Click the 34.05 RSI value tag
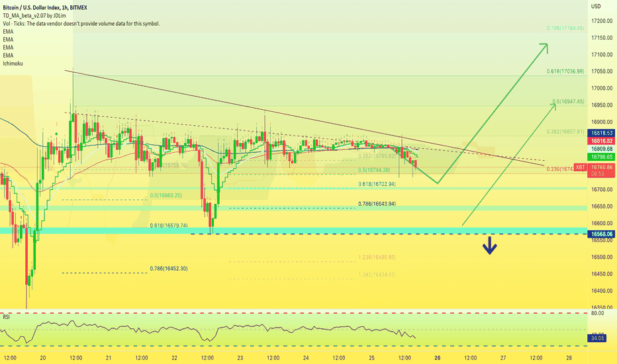This screenshot has width=617, height=364. click(597, 338)
